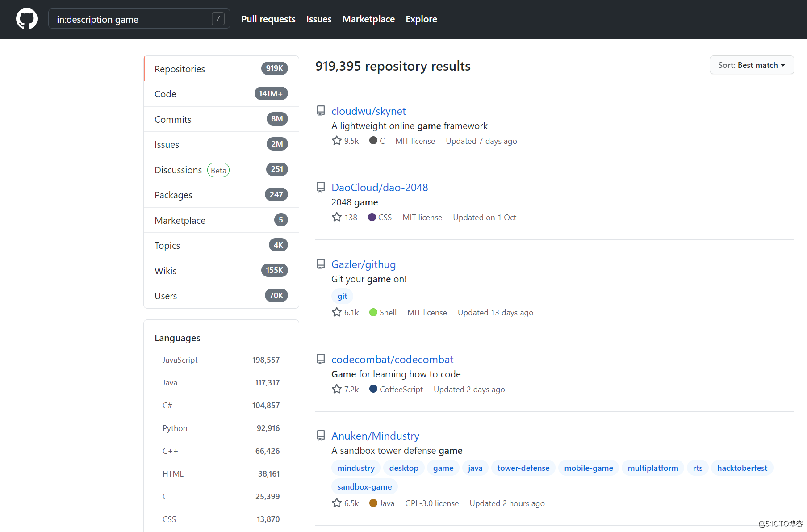Click the Updated 2 hours ago text
This screenshot has height=532, width=807.
pos(507,503)
